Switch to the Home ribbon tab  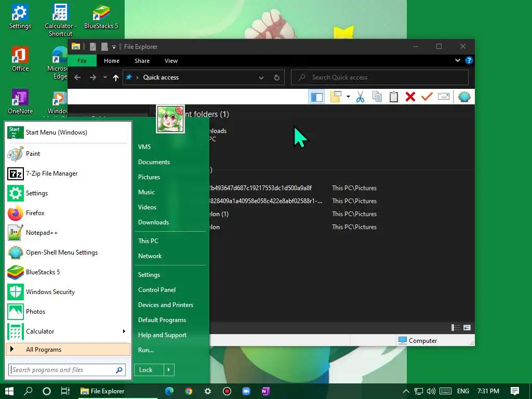tap(112, 61)
